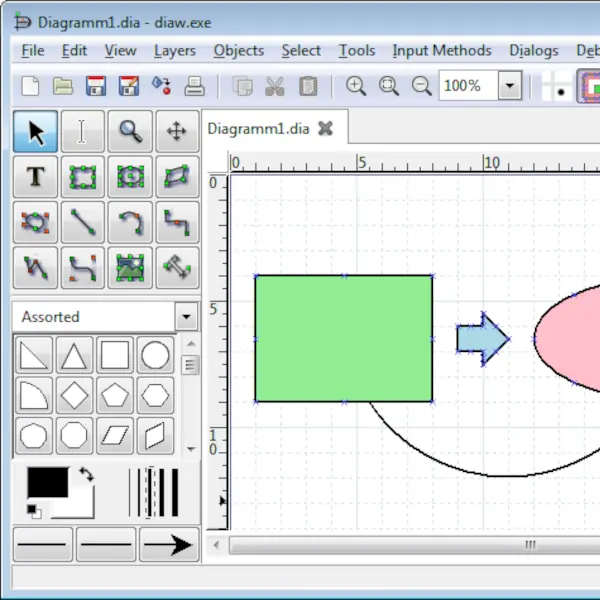Select the Text tool
The width and height of the screenshot is (600, 600).
click(x=35, y=177)
